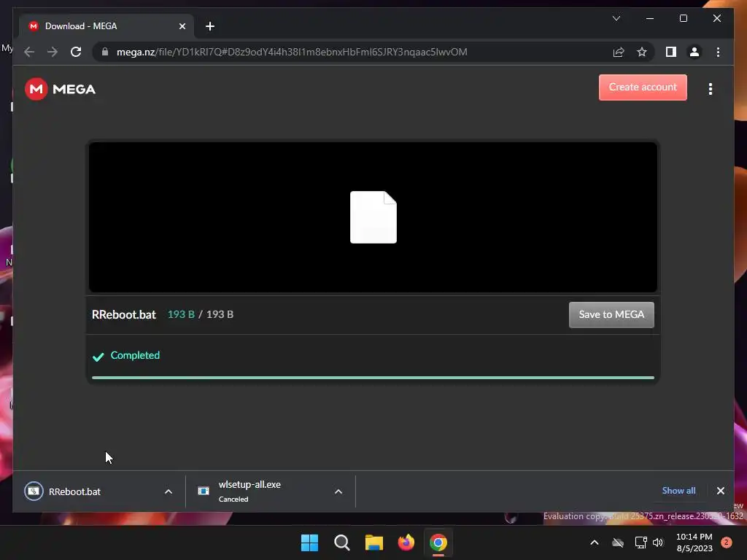Viewport: 747px width, 560px height.
Task: Click the green download progress bar
Action: tap(373, 378)
